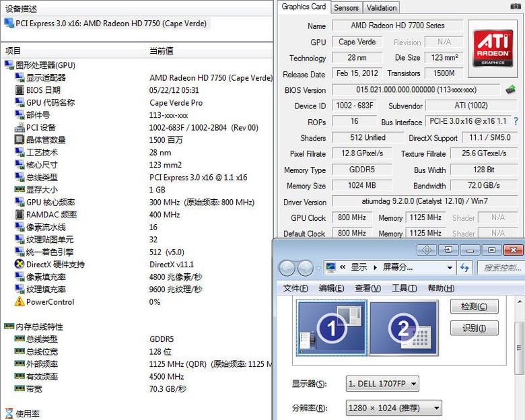525x420 pixels.
Task: Switch to the Sensors tab
Action: click(346, 7)
